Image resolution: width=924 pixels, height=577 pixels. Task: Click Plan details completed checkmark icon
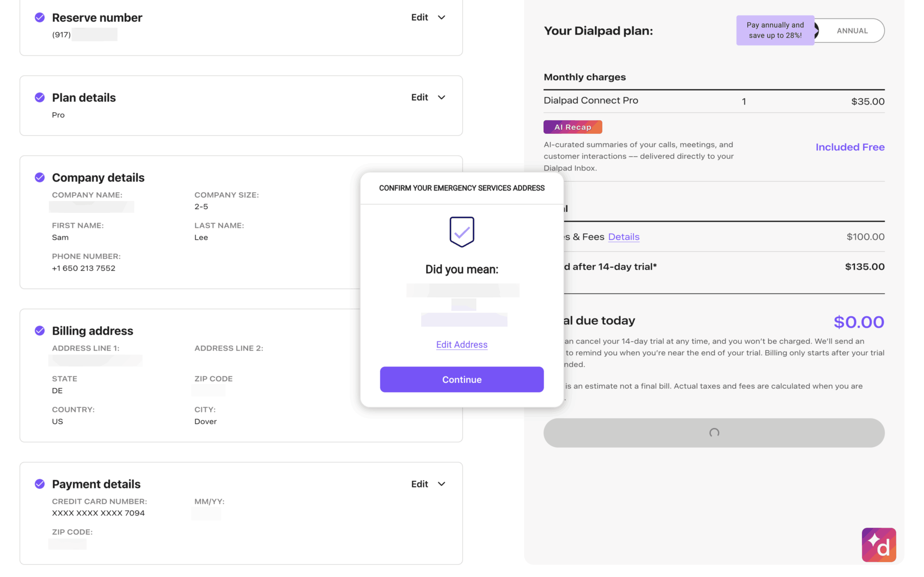coord(40,97)
